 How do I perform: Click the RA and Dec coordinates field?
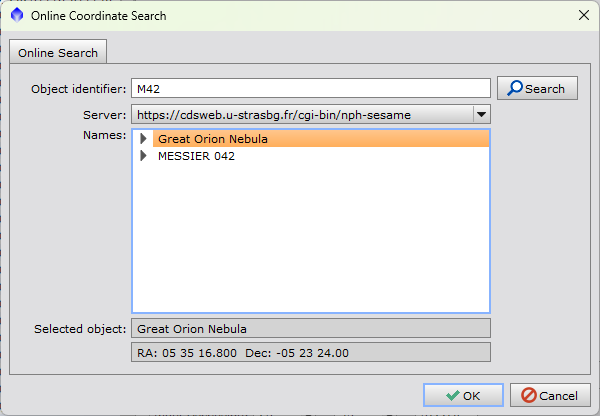pos(310,352)
